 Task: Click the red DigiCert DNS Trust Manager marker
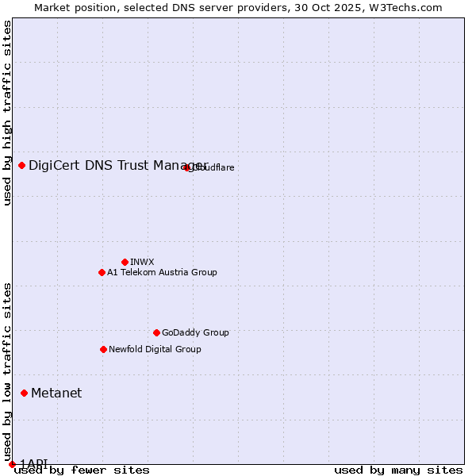(21, 165)
